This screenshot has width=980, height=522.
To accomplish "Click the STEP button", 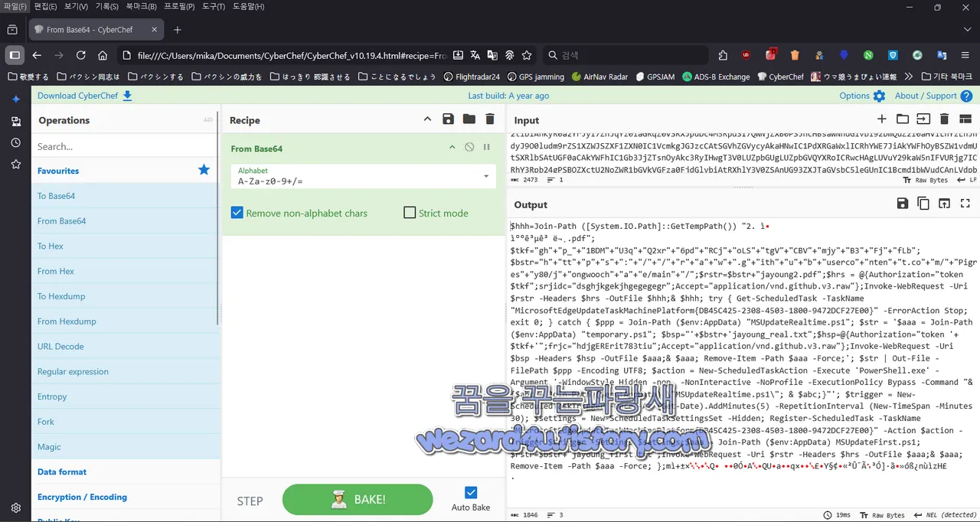I will coord(250,501).
